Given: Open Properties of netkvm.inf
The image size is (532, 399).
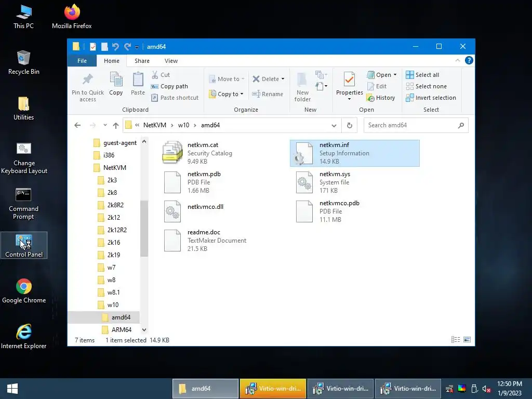Looking at the screenshot, I should coord(349,83).
